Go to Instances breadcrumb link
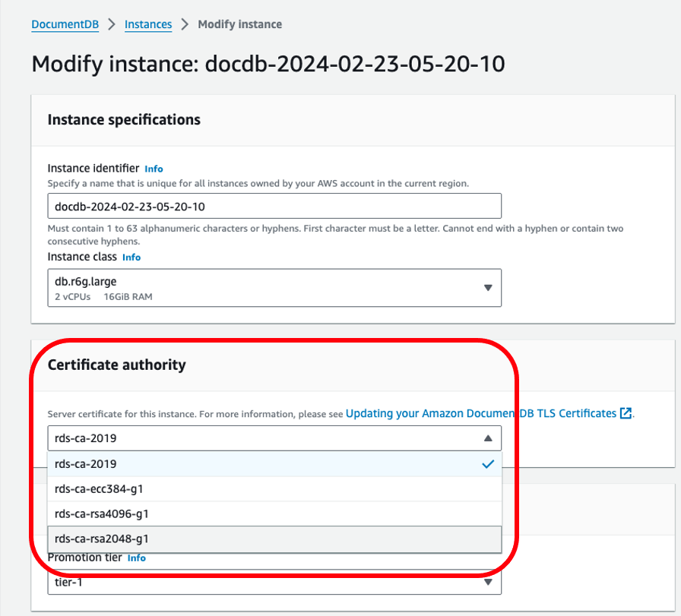Viewport: 681px width, 616px height. tap(148, 24)
